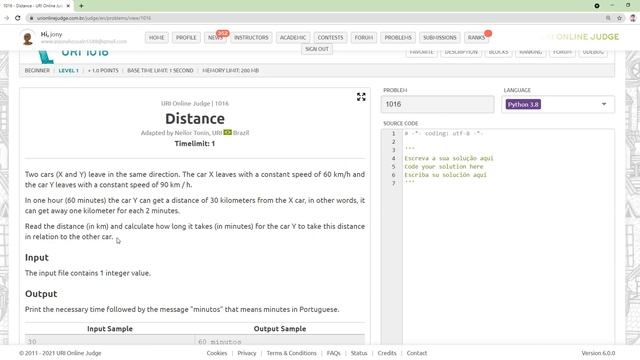Image resolution: width=640 pixels, height=360 pixels.
Task: Click the red badge on NEWS
Action: pyautogui.click(x=222, y=33)
